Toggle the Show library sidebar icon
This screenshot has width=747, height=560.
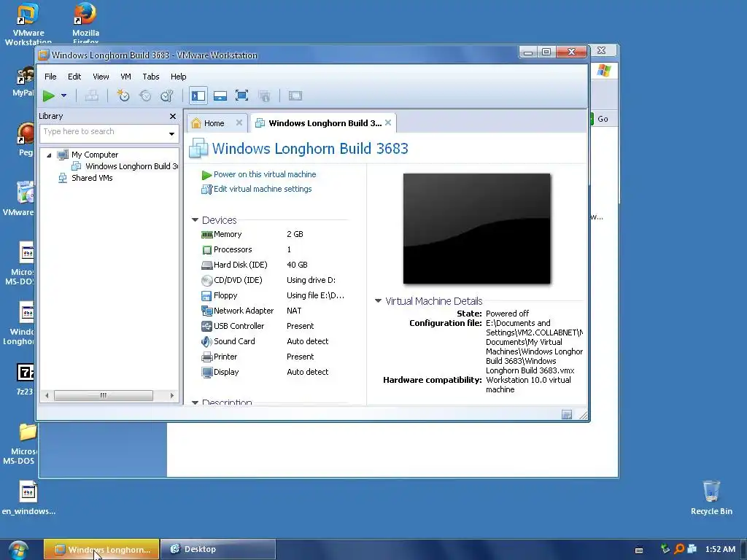click(198, 96)
